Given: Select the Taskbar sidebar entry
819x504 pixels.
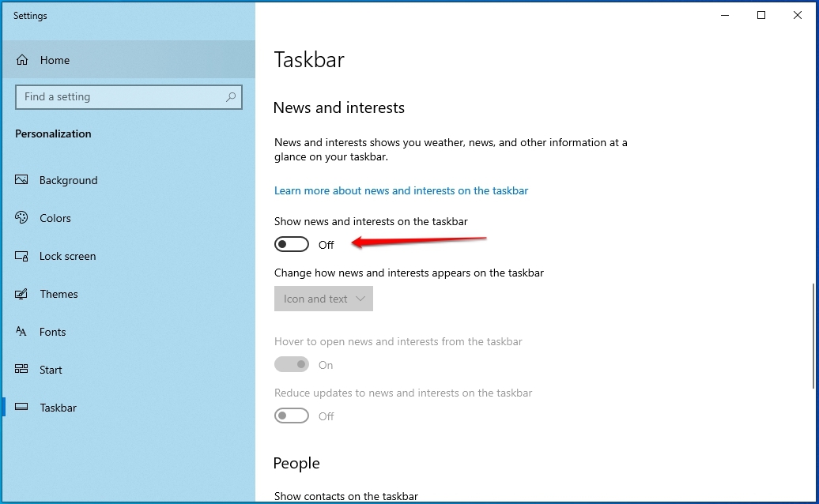Looking at the screenshot, I should pyautogui.click(x=128, y=408).
